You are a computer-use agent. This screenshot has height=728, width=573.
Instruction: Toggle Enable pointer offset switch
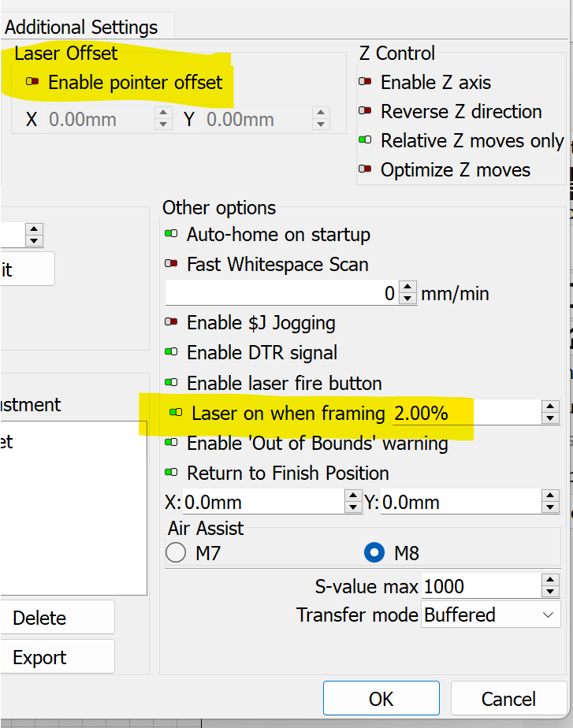33,82
